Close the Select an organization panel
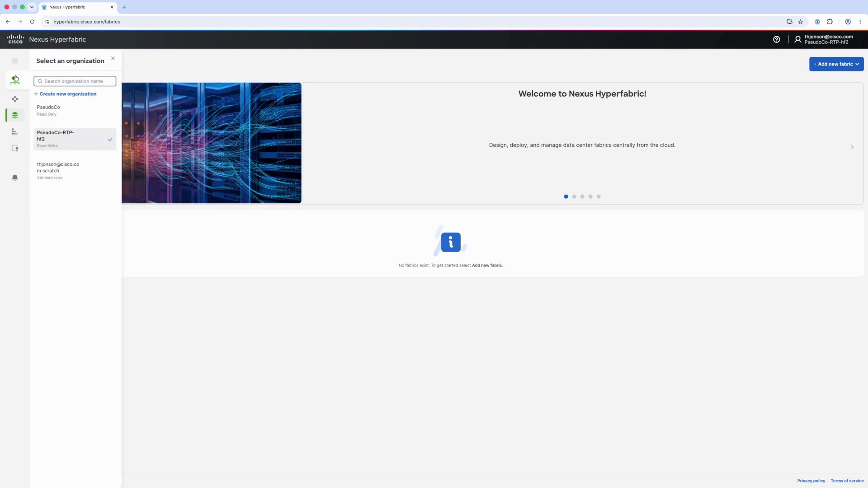 113,58
